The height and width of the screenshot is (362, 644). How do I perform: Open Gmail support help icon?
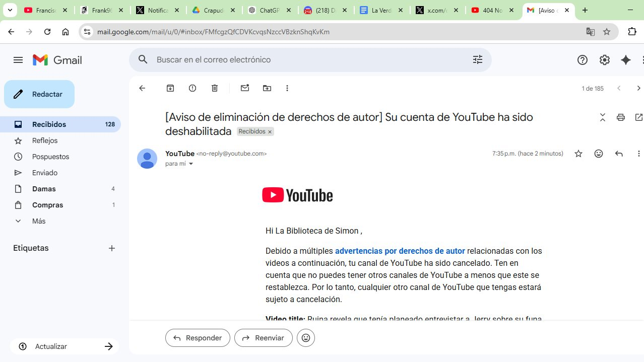[x=583, y=60]
